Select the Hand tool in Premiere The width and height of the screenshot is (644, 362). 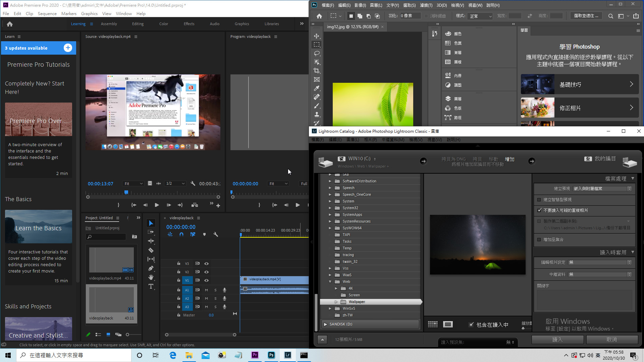pos(151,277)
